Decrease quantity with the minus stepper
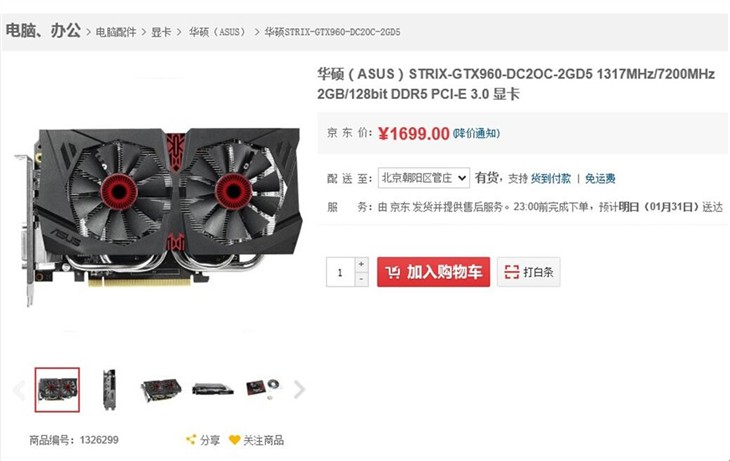This screenshot has width=730, height=461. pyautogui.click(x=361, y=279)
